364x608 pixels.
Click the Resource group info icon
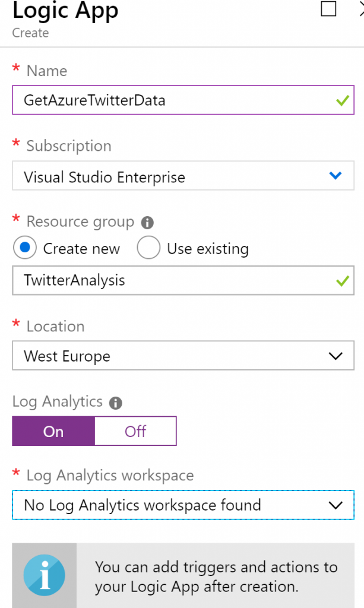[147, 223]
